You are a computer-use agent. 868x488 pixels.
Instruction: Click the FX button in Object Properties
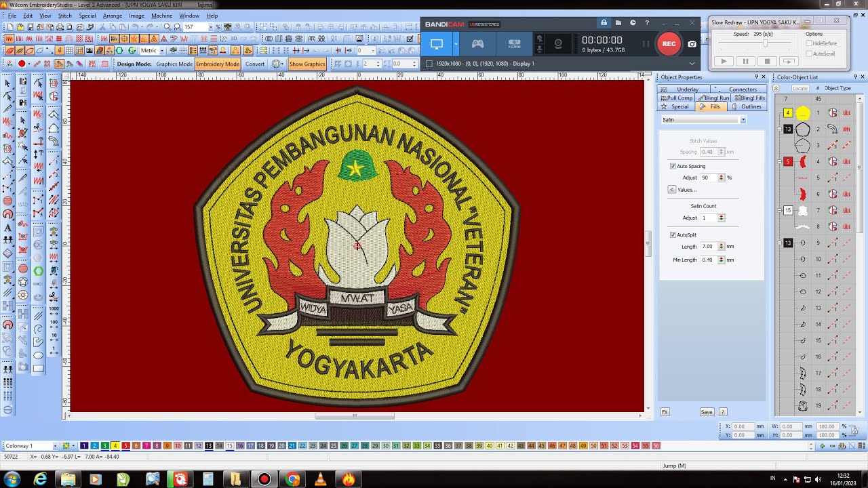(x=665, y=412)
